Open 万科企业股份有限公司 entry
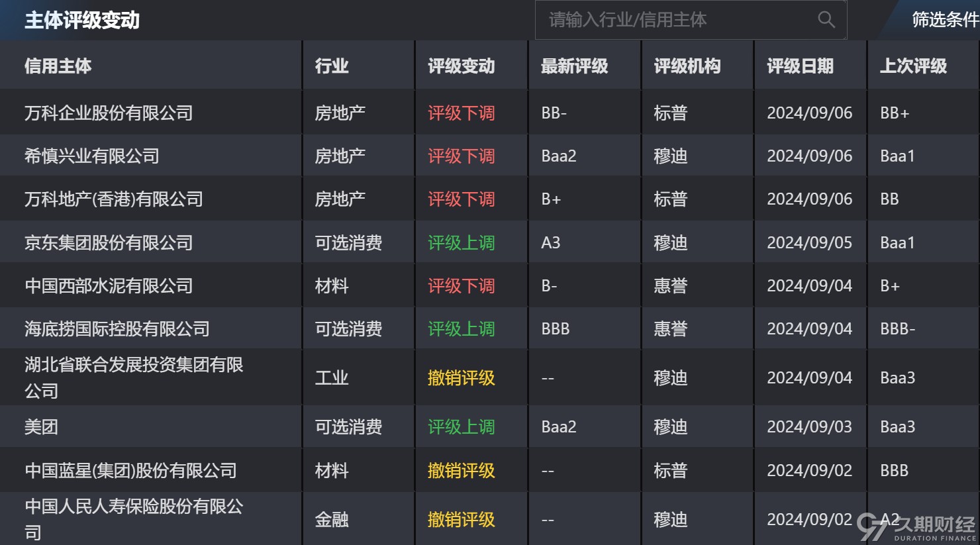Viewport: 980px width, 545px height. (109, 113)
